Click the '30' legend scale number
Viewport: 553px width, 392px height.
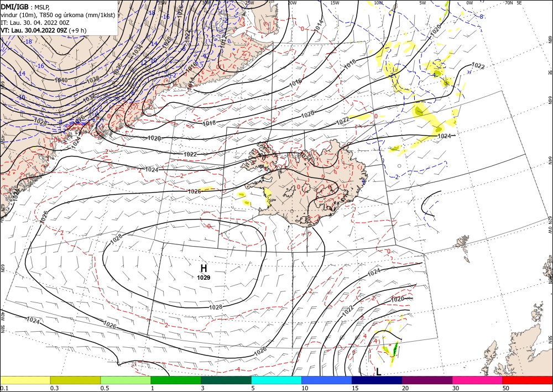pyautogui.click(x=456, y=388)
